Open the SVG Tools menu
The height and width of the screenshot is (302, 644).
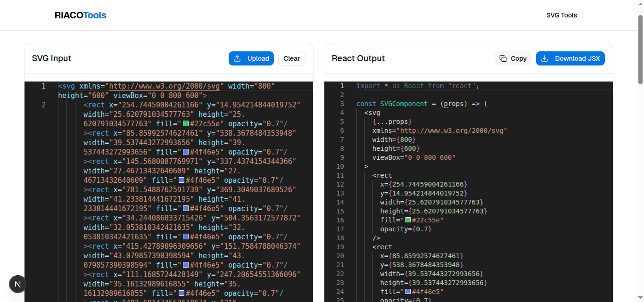561,15
